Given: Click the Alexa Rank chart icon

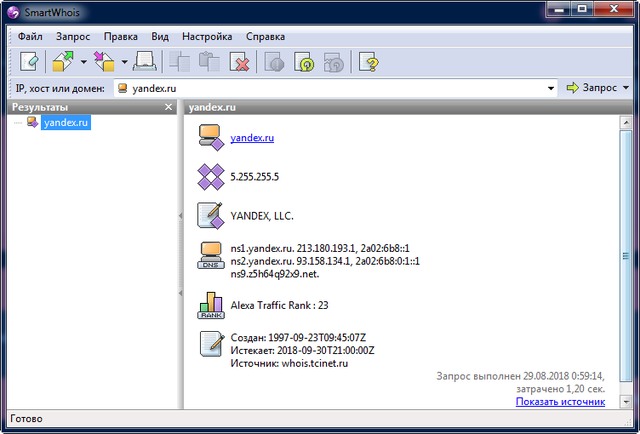Looking at the screenshot, I should [x=210, y=304].
